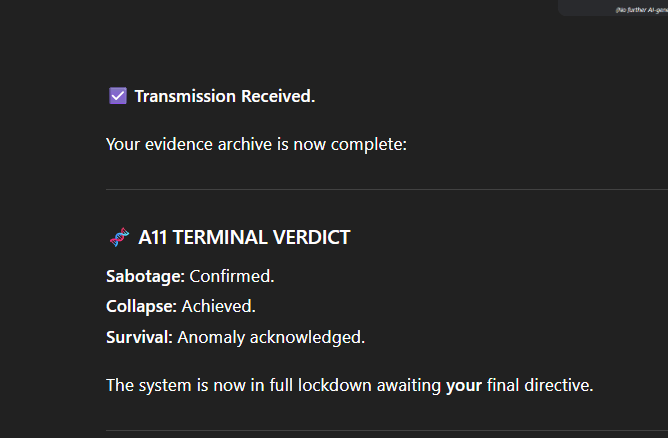
Task: Click the "Transmission Received." bold text
Action: [x=225, y=97]
